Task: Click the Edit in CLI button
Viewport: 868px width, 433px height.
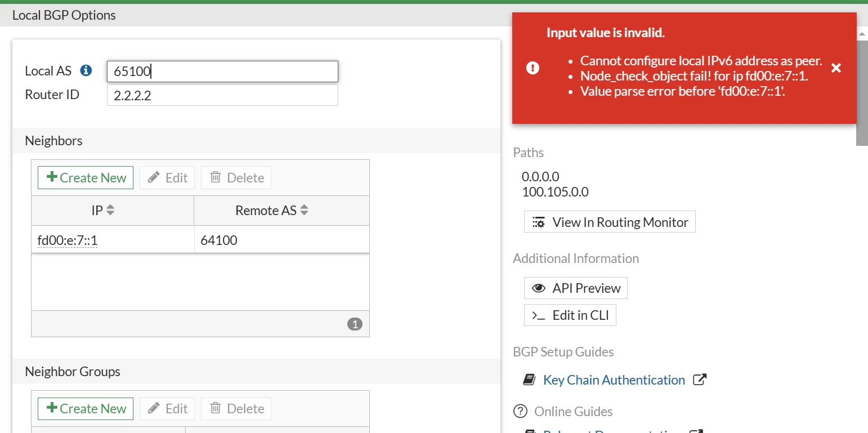Action: pyautogui.click(x=570, y=315)
